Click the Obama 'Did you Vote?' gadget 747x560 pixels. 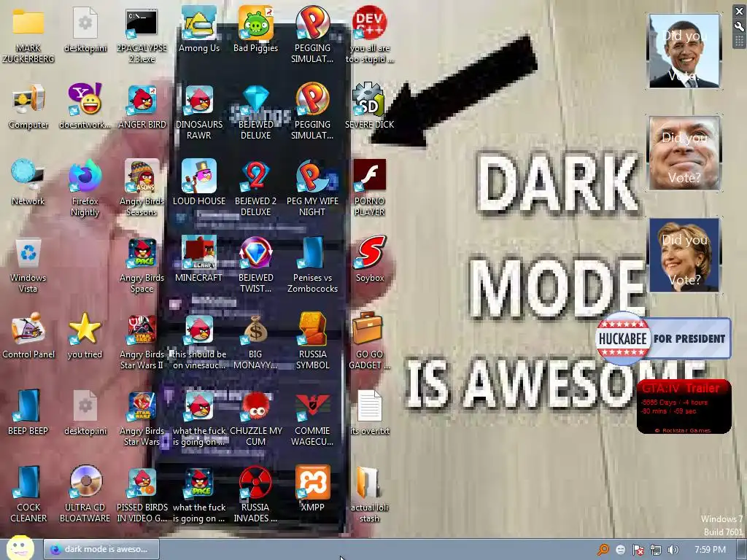[684, 51]
